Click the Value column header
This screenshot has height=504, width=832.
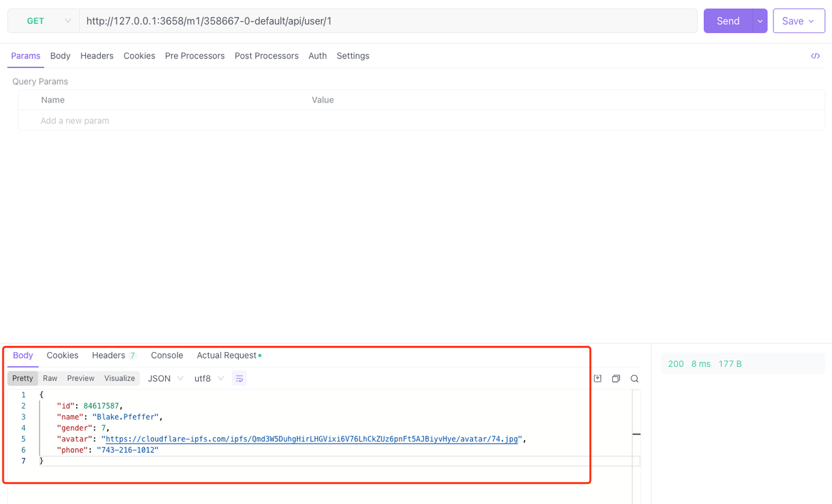tap(322, 100)
